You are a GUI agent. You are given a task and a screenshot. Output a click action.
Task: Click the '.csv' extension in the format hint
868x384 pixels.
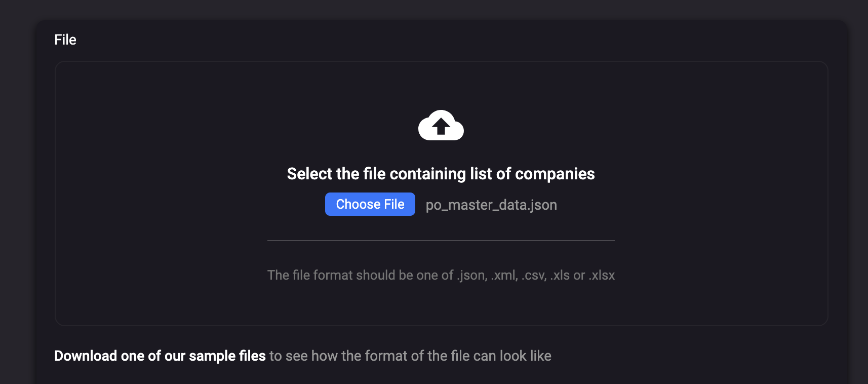(x=534, y=275)
